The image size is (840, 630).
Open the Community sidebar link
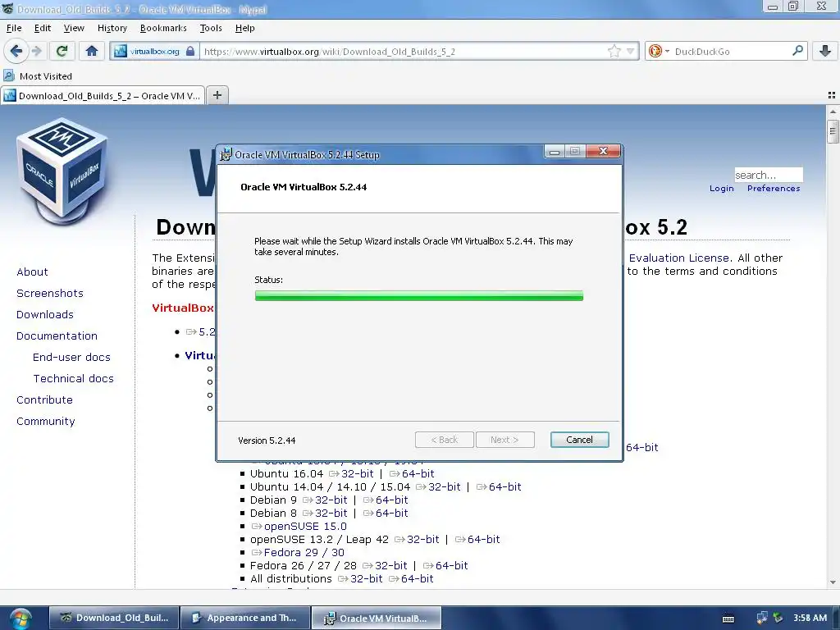pos(46,422)
